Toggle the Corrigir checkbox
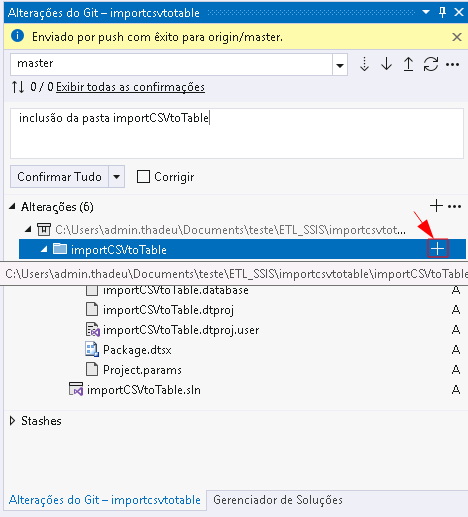 143,177
